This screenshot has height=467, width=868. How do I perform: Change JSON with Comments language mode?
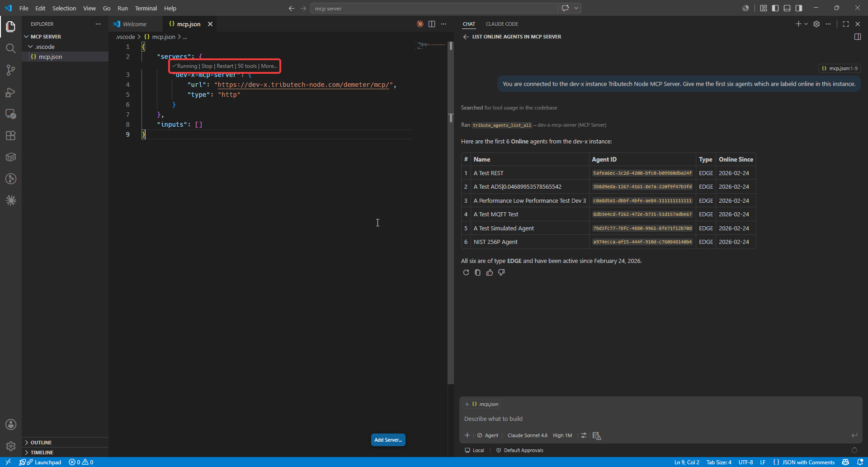pyautogui.click(x=808, y=462)
